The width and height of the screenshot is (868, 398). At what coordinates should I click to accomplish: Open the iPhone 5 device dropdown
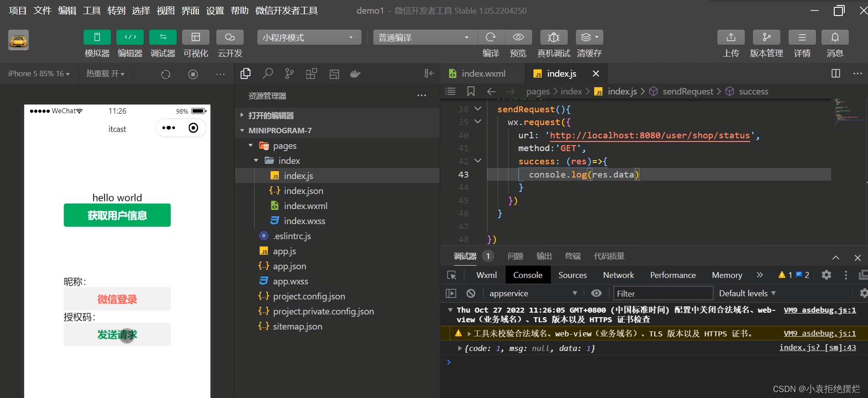tap(39, 73)
